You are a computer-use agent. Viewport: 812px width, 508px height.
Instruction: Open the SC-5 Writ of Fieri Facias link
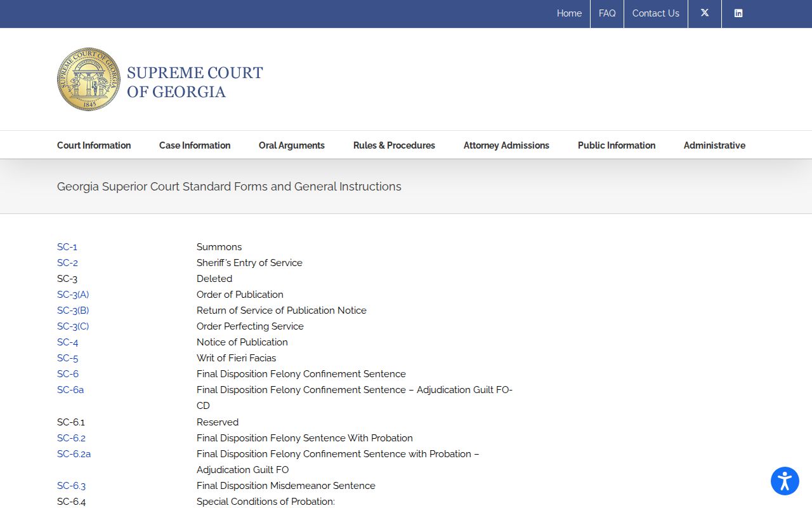[68, 358]
